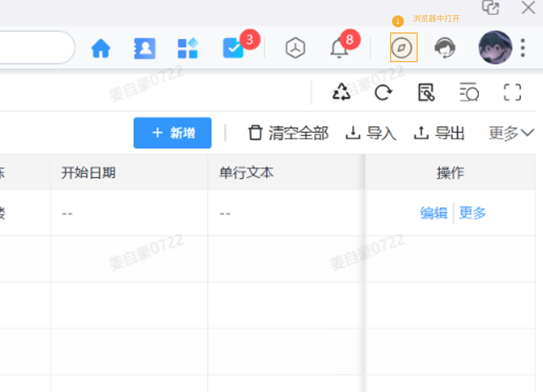The image size is (543, 392).
Task: Expand the toolbar 更多 dropdown
Action: (x=511, y=133)
